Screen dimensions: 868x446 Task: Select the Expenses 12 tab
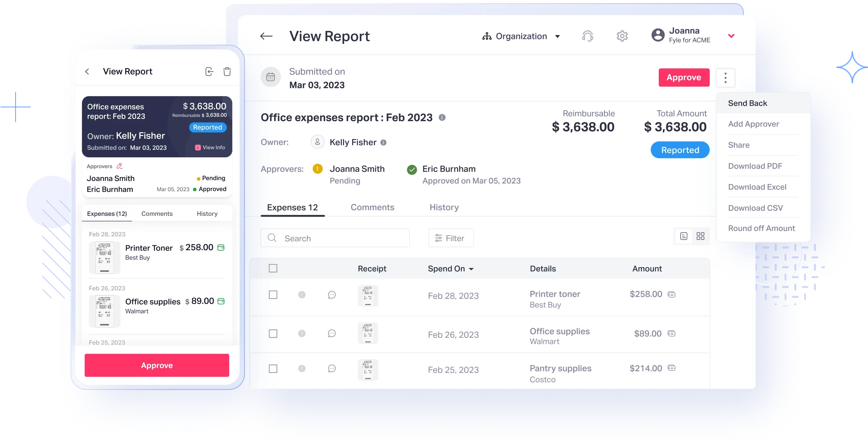[x=292, y=207]
